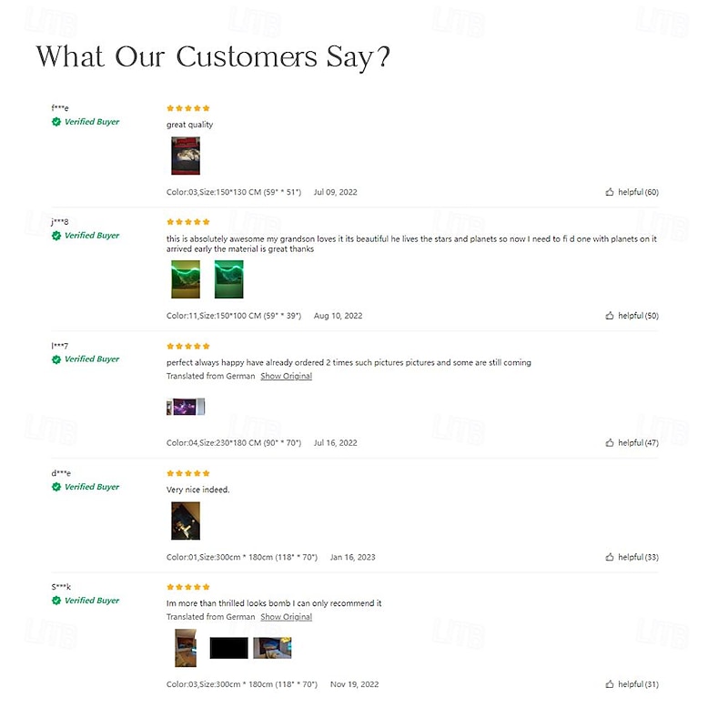
Task: Open third photo in S***k's review
Action: [x=272, y=648]
